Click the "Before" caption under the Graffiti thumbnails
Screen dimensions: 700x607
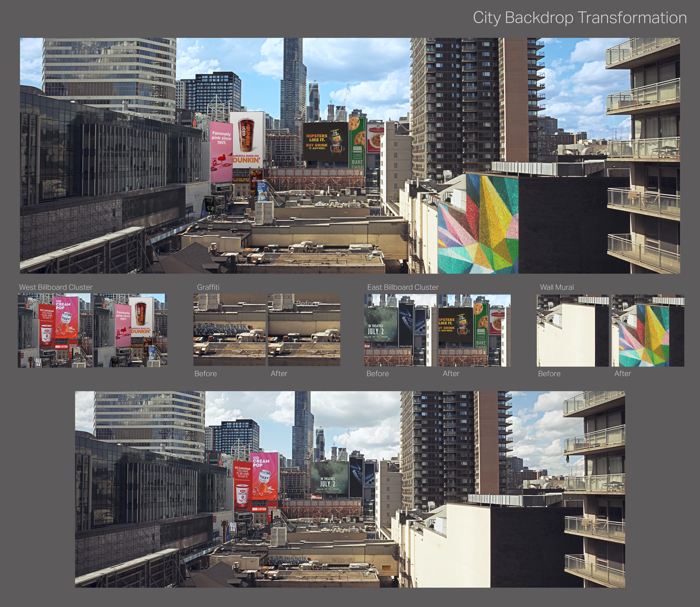[x=206, y=374]
